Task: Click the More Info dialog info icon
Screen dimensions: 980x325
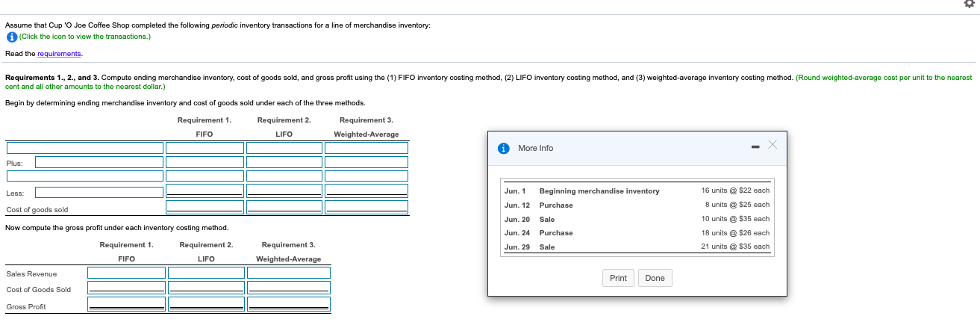Action: [504, 148]
